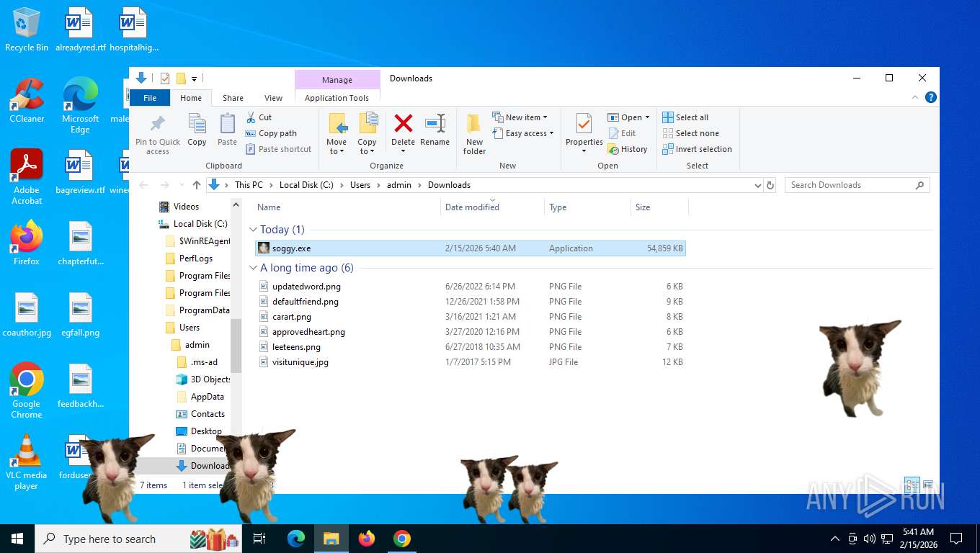Image resolution: width=980 pixels, height=553 pixels.
Task: Click the Edit ribbon item
Action: pyautogui.click(x=623, y=133)
